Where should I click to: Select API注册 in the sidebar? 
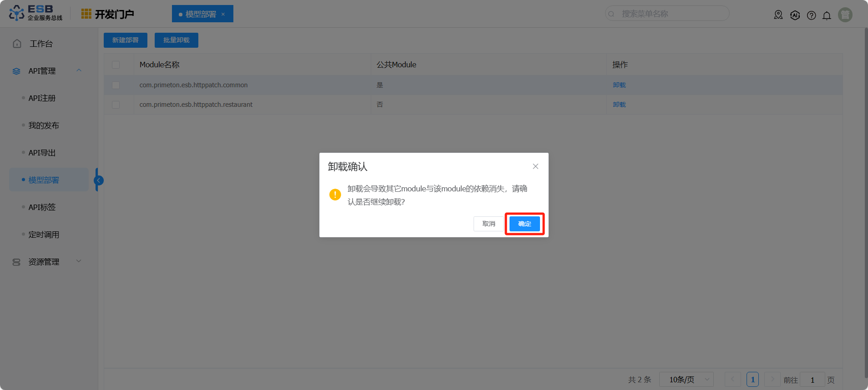point(42,98)
